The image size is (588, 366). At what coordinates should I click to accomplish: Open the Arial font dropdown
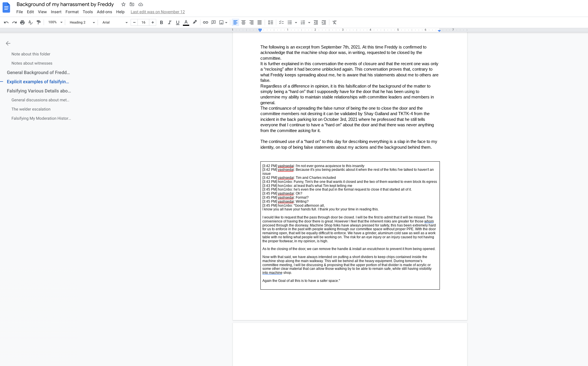pyautogui.click(x=115, y=22)
